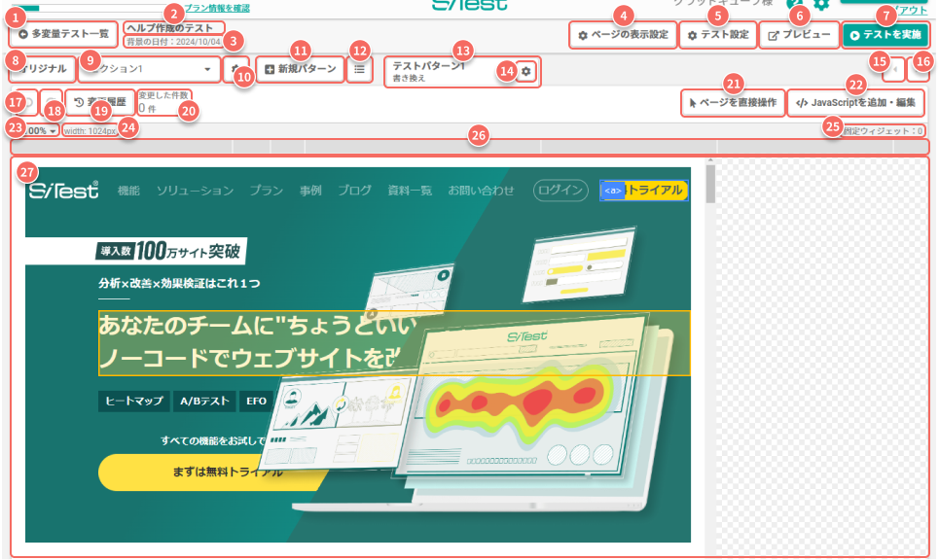Open the 多変量テスト一覧 list button
The height and width of the screenshot is (560, 939).
click(63, 34)
